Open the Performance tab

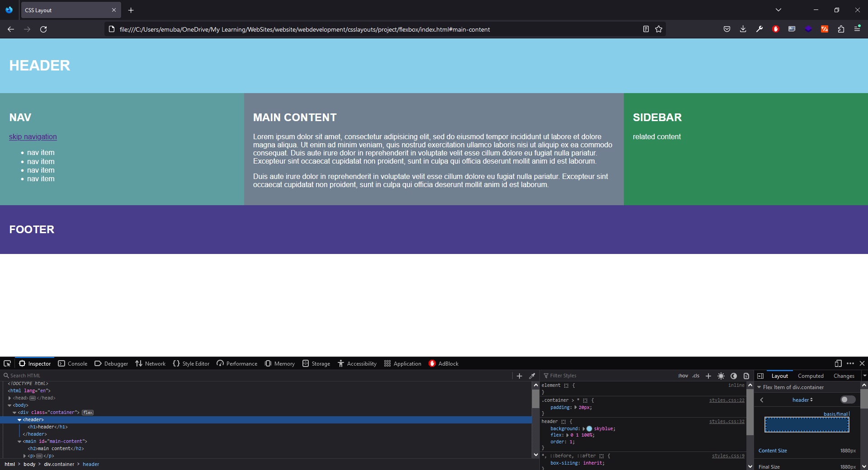pyautogui.click(x=237, y=363)
